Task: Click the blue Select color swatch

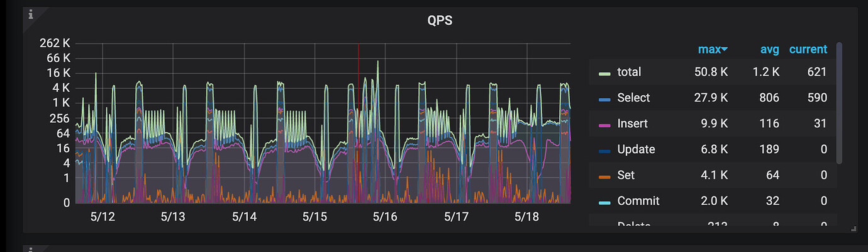Action: click(x=604, y=98)
